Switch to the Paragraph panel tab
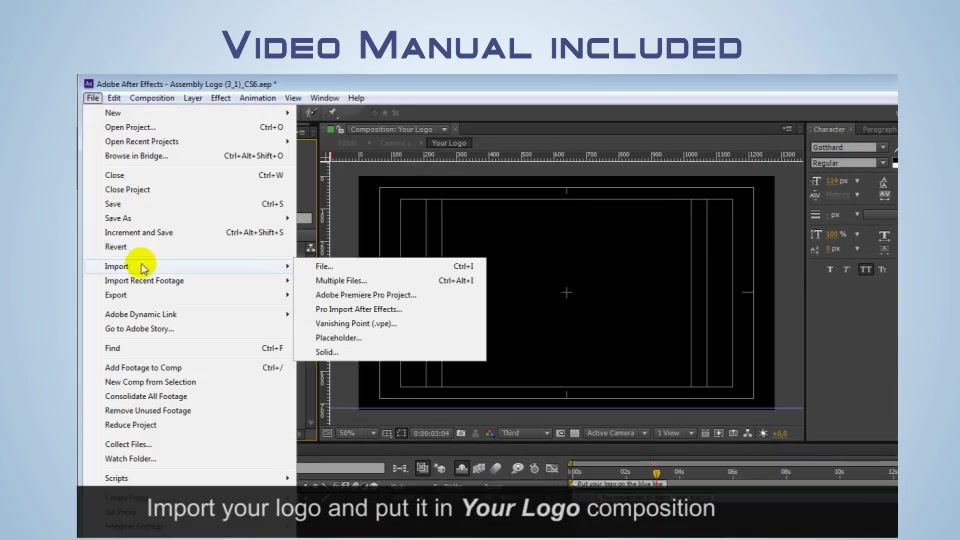The height and width of the screenshot is (540, 960). coord(878,129)
